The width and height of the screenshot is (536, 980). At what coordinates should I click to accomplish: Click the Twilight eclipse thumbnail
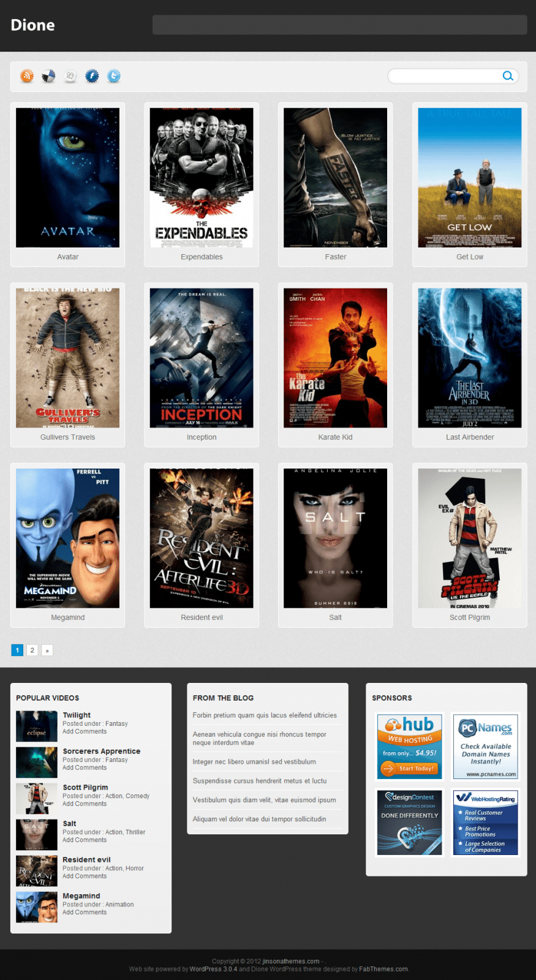tap(37, 726)
